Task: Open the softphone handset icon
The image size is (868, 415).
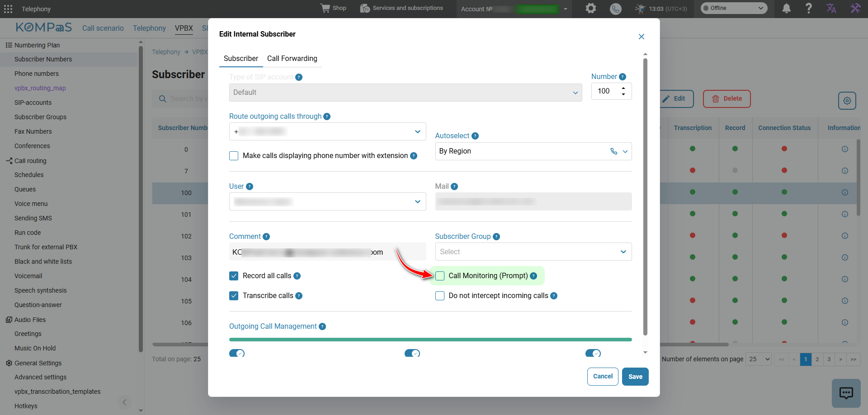Action: (615, 9)
